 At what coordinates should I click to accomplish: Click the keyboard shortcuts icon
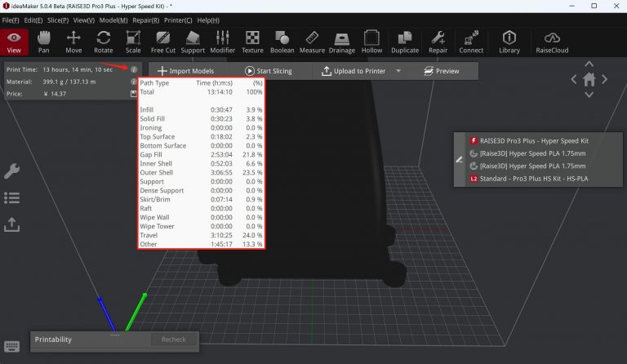(x=11, y=346)
